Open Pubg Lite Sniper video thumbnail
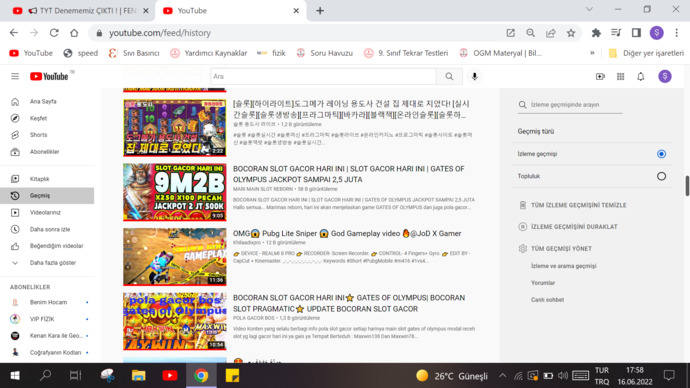The width and height of the screenshot is (690, 388). 175,257
